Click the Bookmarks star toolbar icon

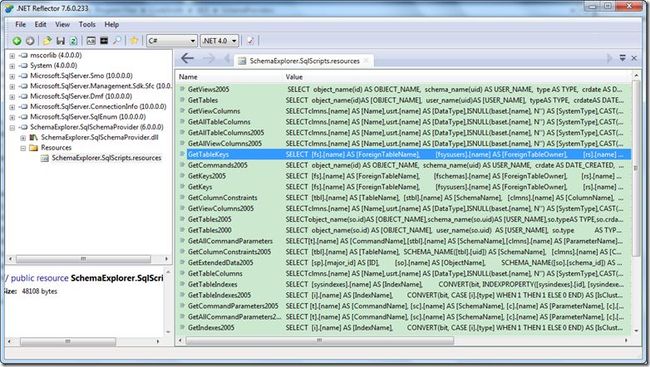click(x=134, y=40)
